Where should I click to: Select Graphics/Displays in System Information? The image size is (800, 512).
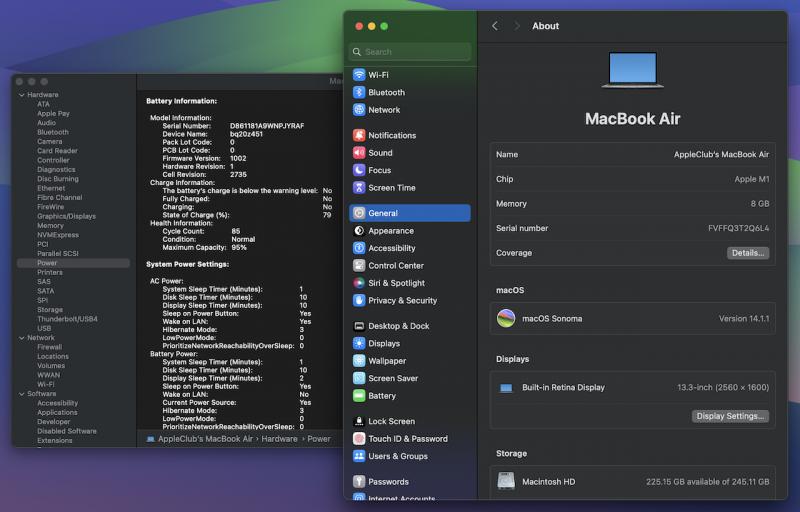click(x=66, y=216)
